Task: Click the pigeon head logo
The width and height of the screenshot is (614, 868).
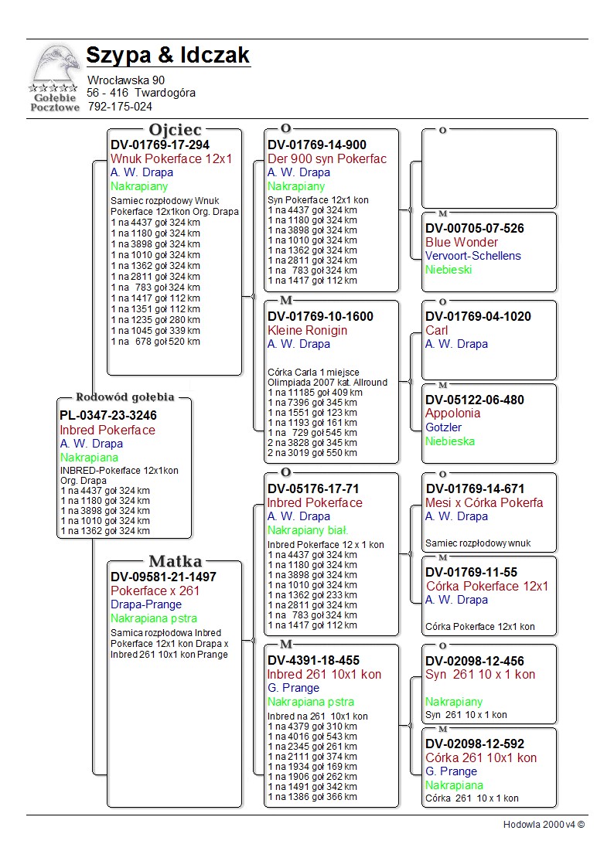Action: point(54,66)
